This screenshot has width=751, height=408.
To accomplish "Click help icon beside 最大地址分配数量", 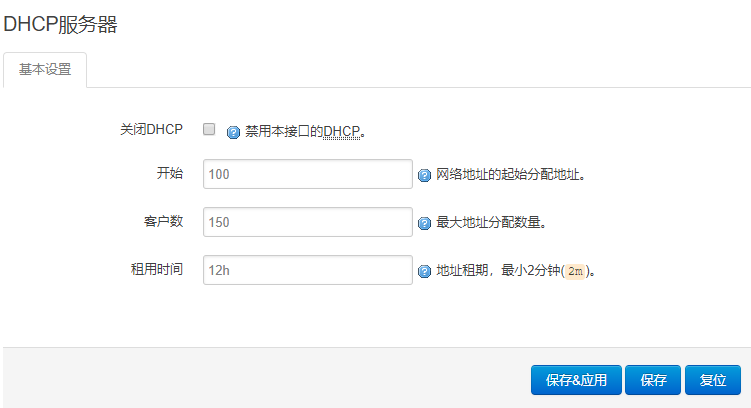I will pyautogui.click(x=424, y=223).
